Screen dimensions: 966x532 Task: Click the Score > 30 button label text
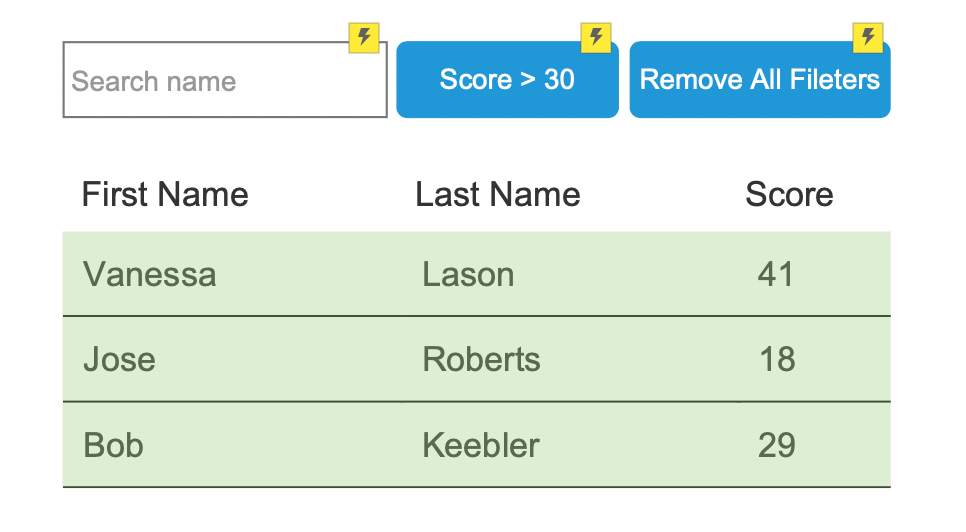coord(507,79)
